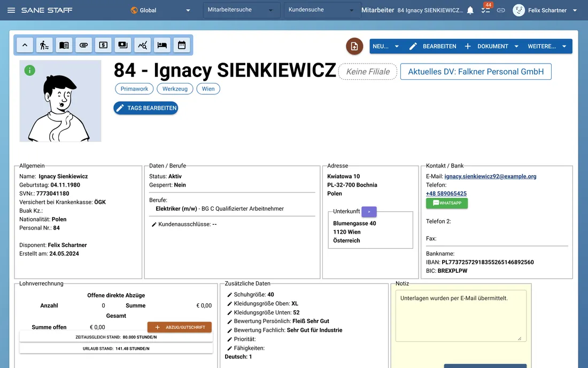Image resolution: width=588 pixels, height=368 pixels.
Task: Open the notifications bell
Action: [470, 10]
